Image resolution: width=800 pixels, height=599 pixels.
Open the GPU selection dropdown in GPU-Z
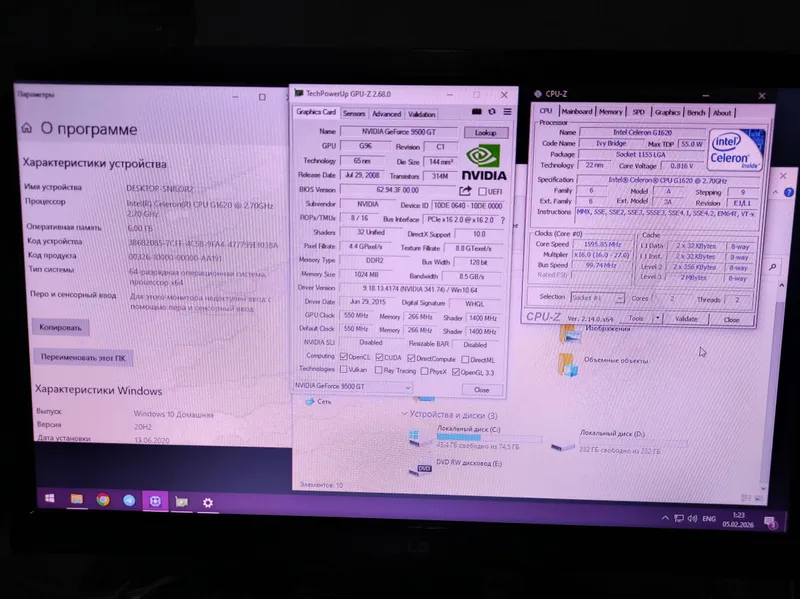[353, 387]
